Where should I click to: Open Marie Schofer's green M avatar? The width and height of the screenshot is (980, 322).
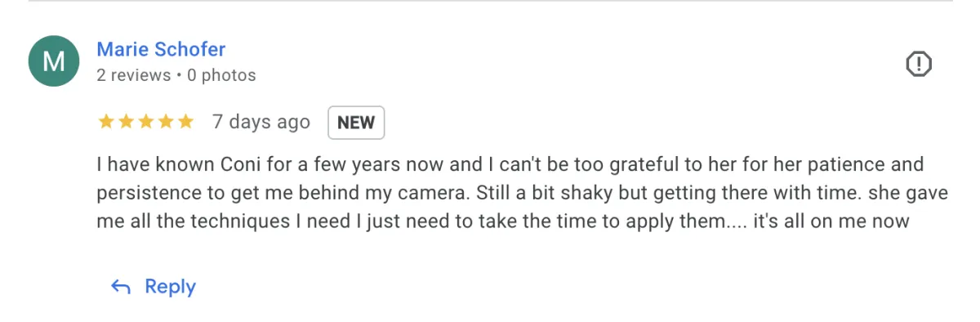54,61
